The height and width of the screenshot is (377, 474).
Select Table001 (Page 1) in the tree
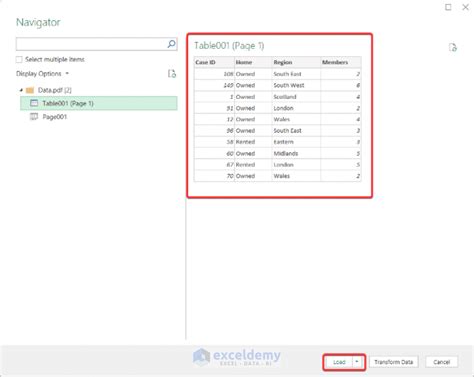tap(99, 103)
